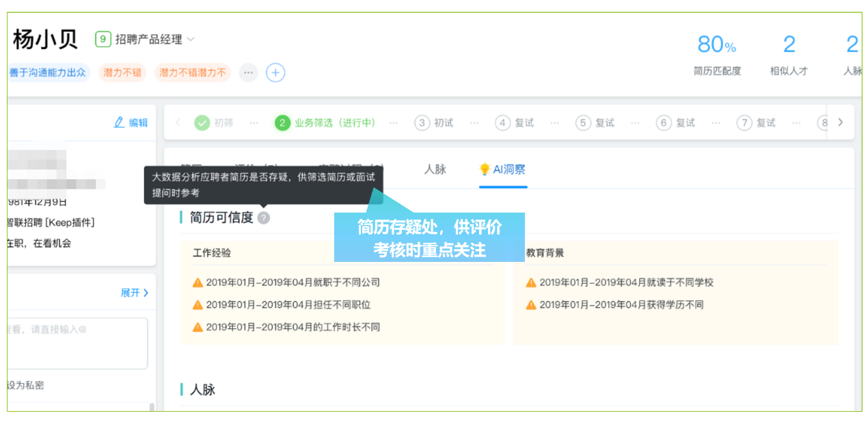Click the 80% 简历匹配度 stat
This screenshot has width=868, height=422.
pyautogui.click(x=716, y=55)
